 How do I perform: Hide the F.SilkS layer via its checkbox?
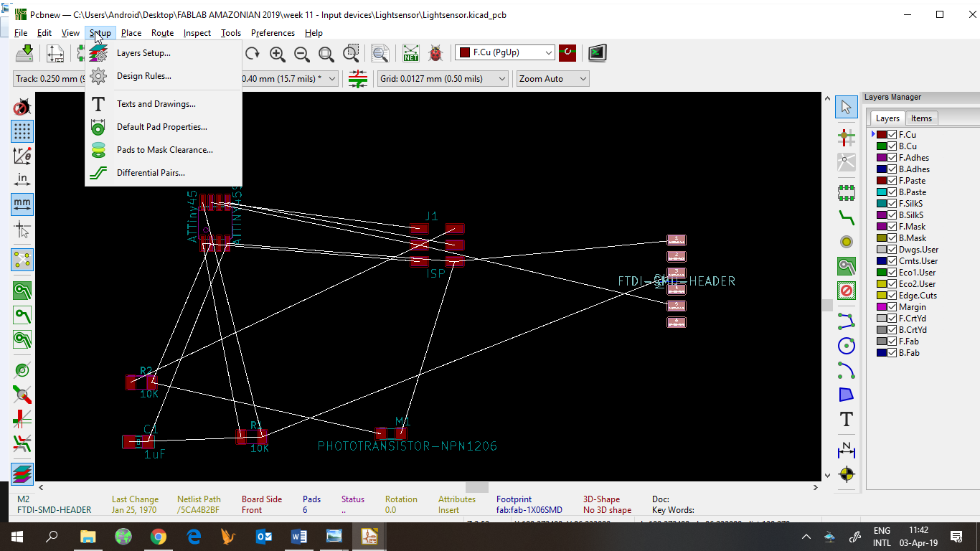point(892,204)
